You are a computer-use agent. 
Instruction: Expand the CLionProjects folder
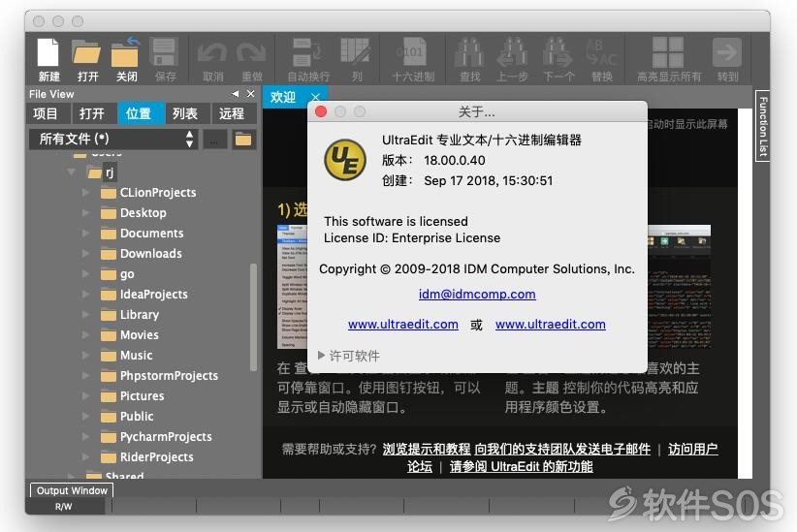point(85,193)
